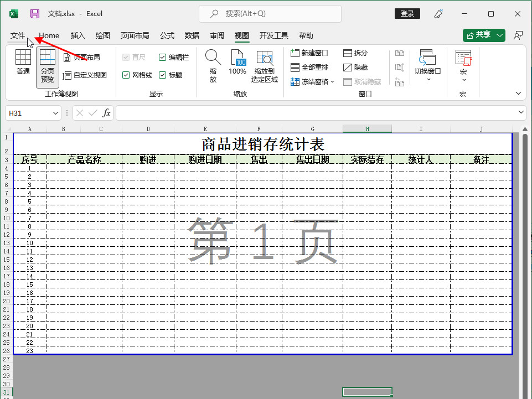Expand the formula bar chevron
Viewport: 532px width, 399px height.
521,112
